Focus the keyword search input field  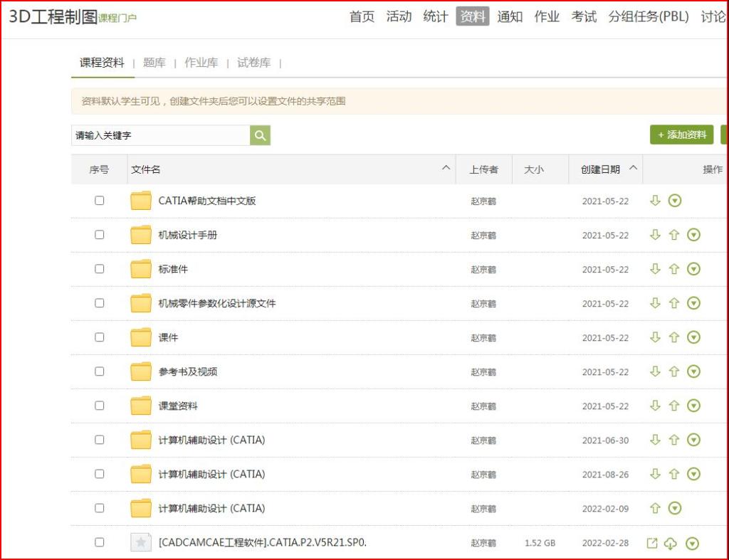[160, 135]
